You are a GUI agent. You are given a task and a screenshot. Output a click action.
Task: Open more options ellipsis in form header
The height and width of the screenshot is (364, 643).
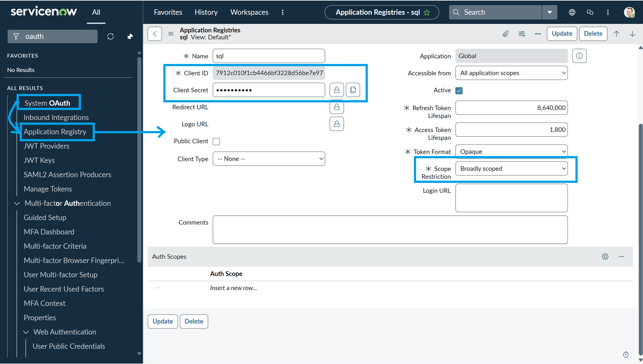(538, 34)
